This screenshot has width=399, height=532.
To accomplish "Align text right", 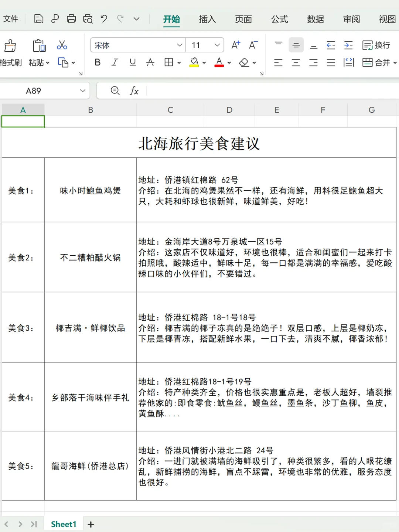I will 313,62.
